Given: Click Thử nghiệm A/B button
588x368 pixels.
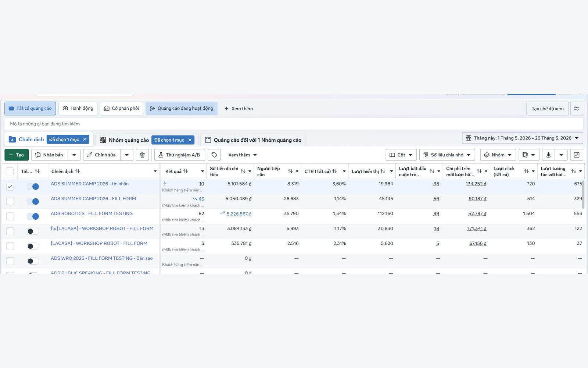Looking at the screenshot, I should (180, 155).
